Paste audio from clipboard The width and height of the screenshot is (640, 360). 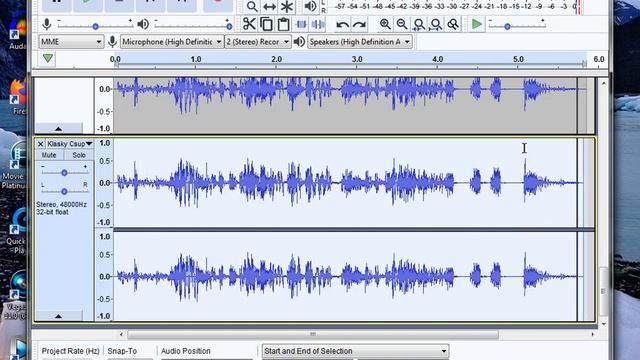284,24
